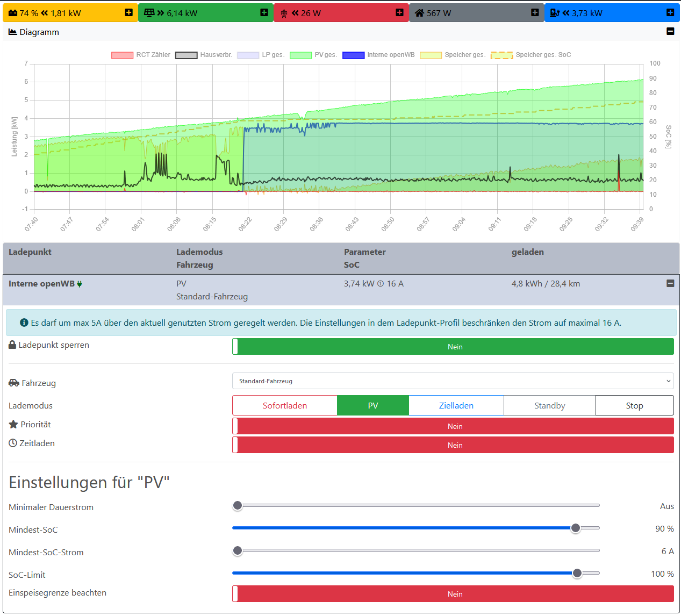Toggle Interne openWB legend series
This screenshot has height=616, width=681.
378,55
